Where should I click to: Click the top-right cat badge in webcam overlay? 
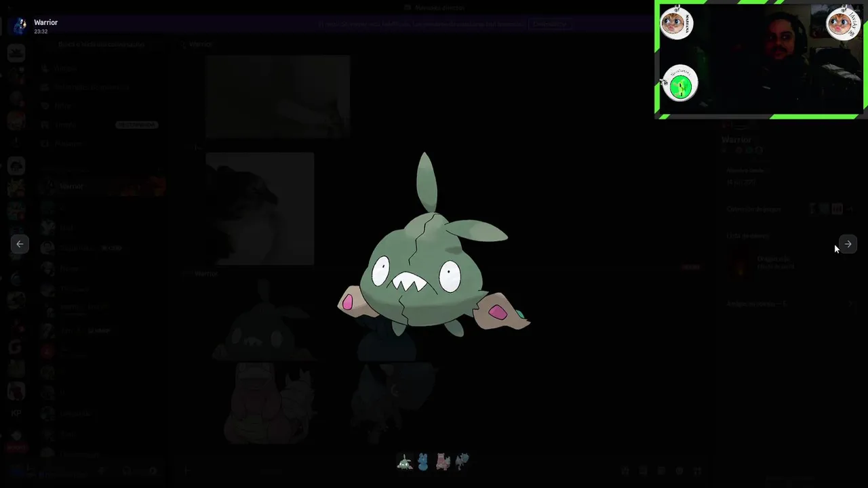(843, 22)
